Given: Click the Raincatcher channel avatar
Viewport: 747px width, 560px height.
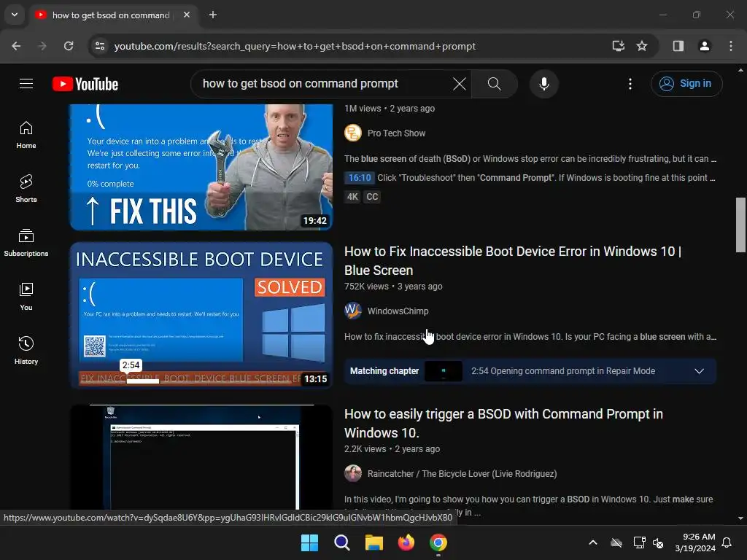Looking at the screenshot, I should [x=353, y=473].
